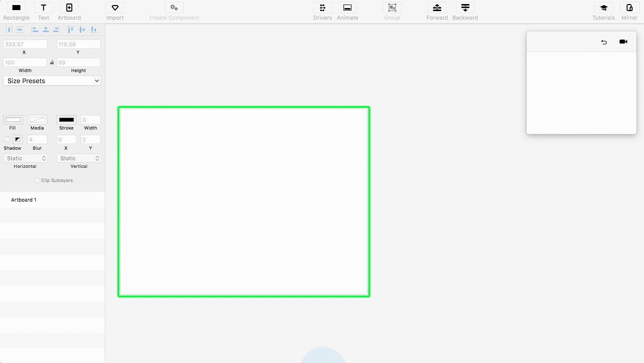Align layers to right edge
The image size is (644, 363).
[x=56, y=30]
